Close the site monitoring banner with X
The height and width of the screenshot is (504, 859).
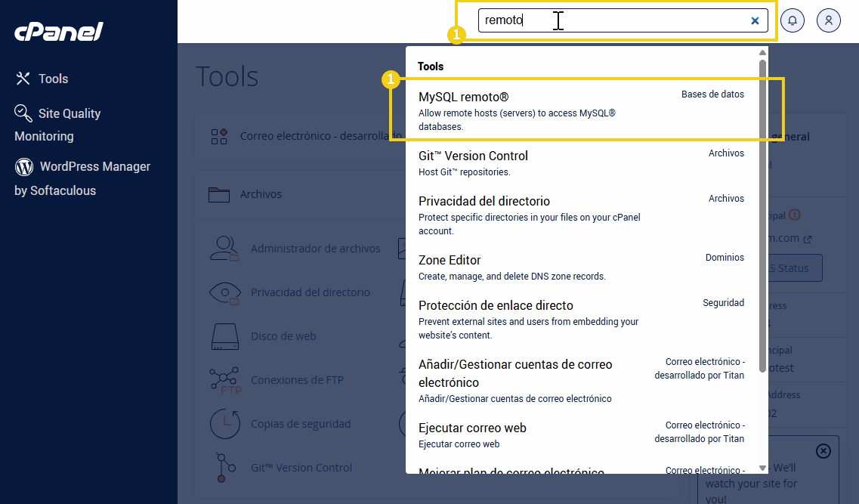click(823, 451)
